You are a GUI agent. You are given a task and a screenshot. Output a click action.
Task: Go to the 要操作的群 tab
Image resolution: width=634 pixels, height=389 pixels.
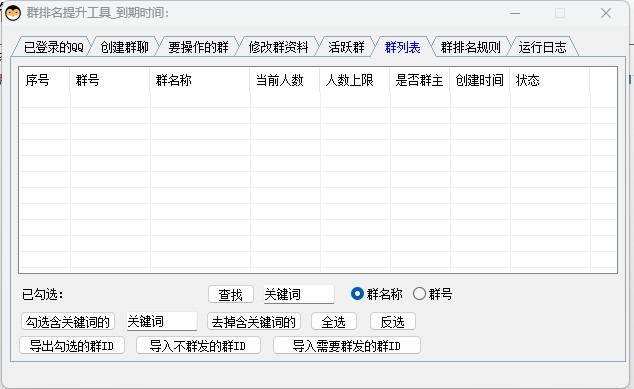click(x=198, y=47)
